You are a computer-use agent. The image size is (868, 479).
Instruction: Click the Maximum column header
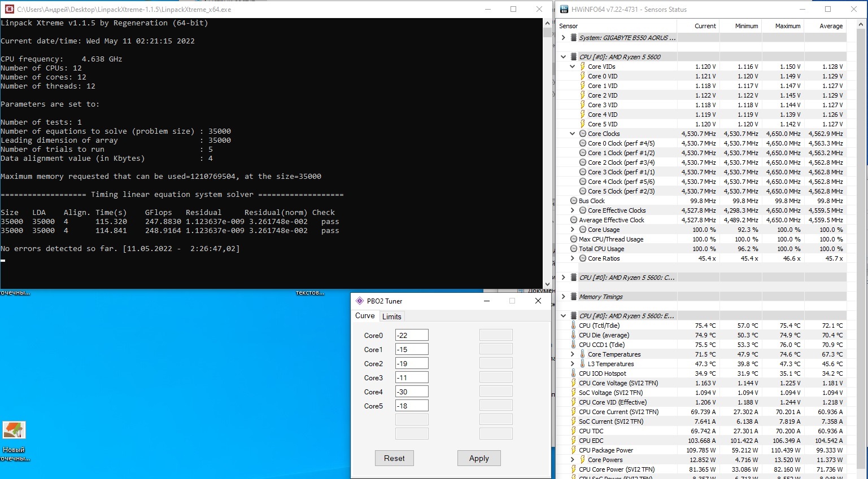point(783,26)
